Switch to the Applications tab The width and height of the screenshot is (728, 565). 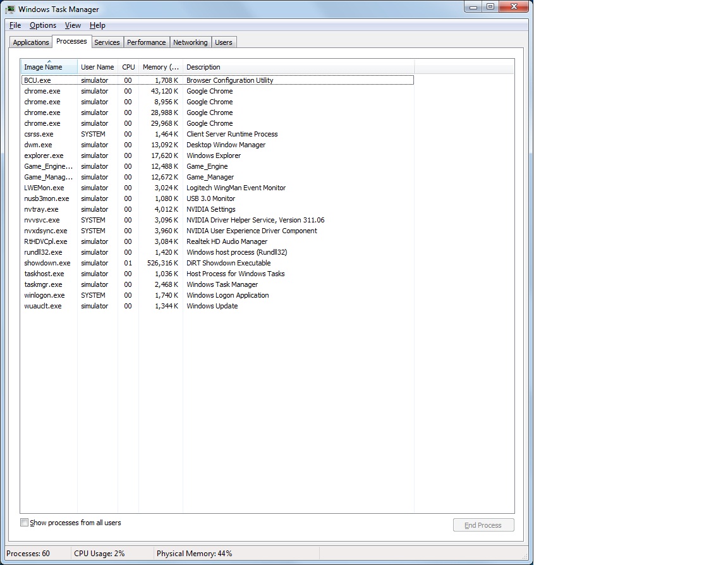(30, 42)
